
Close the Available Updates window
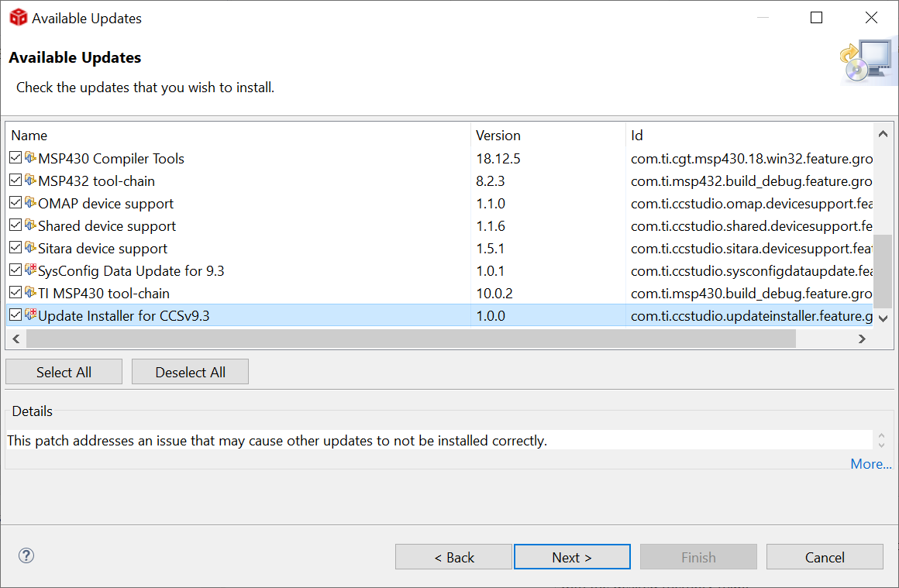871,18
